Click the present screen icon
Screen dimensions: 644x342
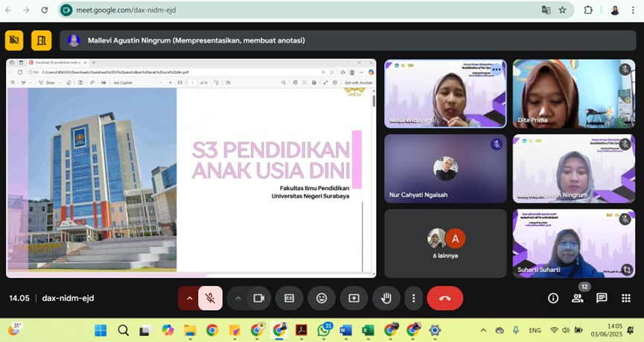(354, 298)
